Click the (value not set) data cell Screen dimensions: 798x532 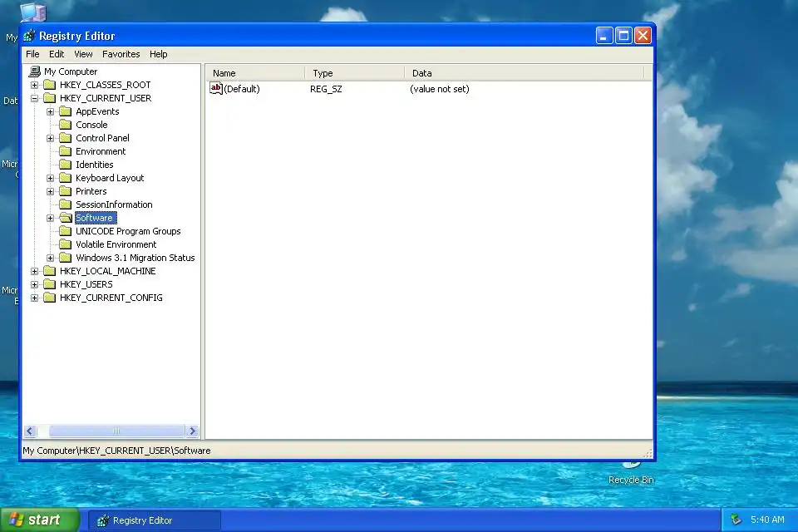pos(440,89)
